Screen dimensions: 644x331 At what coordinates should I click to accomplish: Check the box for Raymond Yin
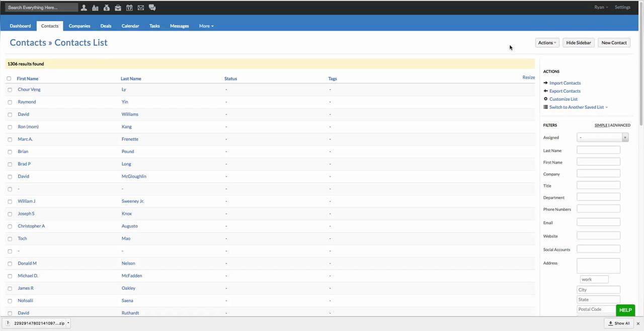point(10,102)
